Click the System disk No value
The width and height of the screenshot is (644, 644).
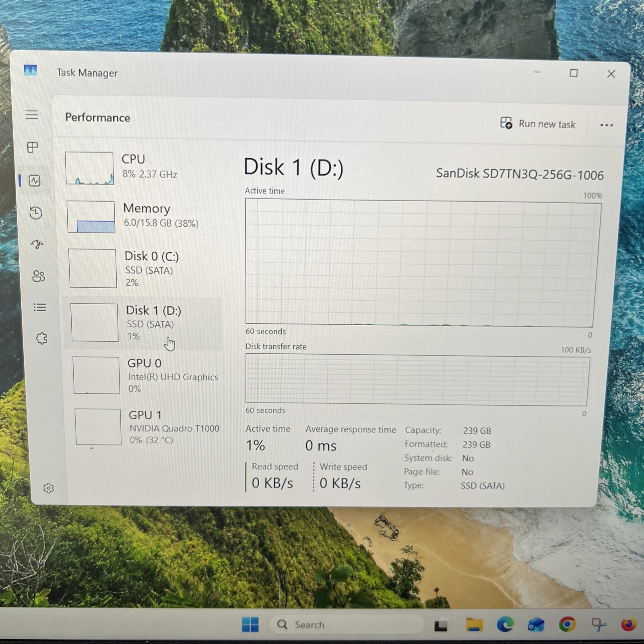pyautogui.click(x=468, y=458)
